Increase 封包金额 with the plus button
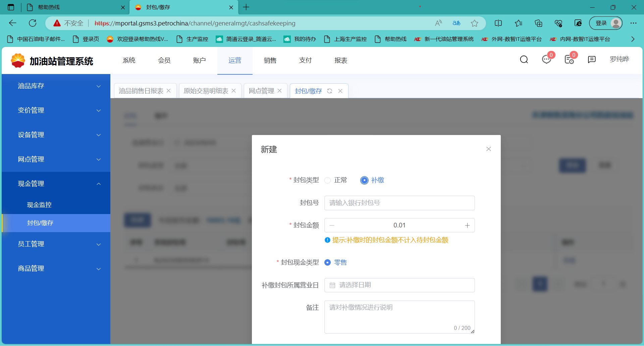Screen dimensions: 644x346 click(x=467, y=225)
